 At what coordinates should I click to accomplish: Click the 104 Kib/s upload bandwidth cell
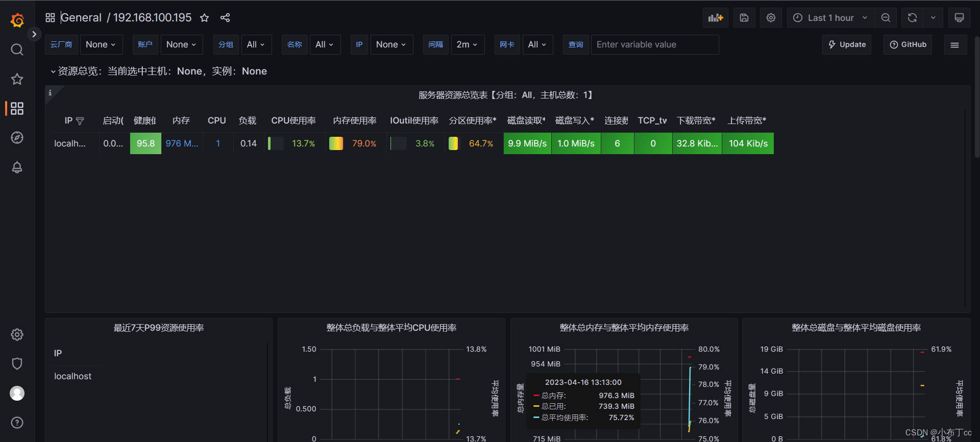pos(748,143)
